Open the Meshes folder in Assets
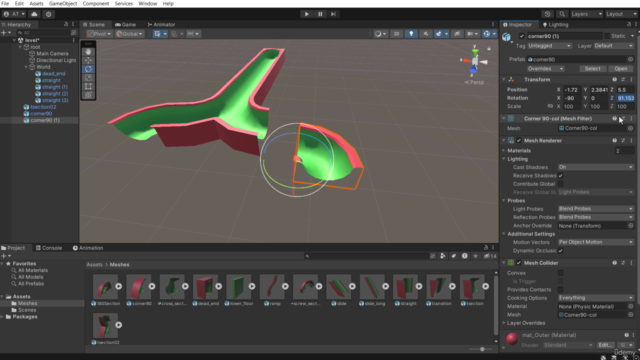 click(x=27, y=303)
